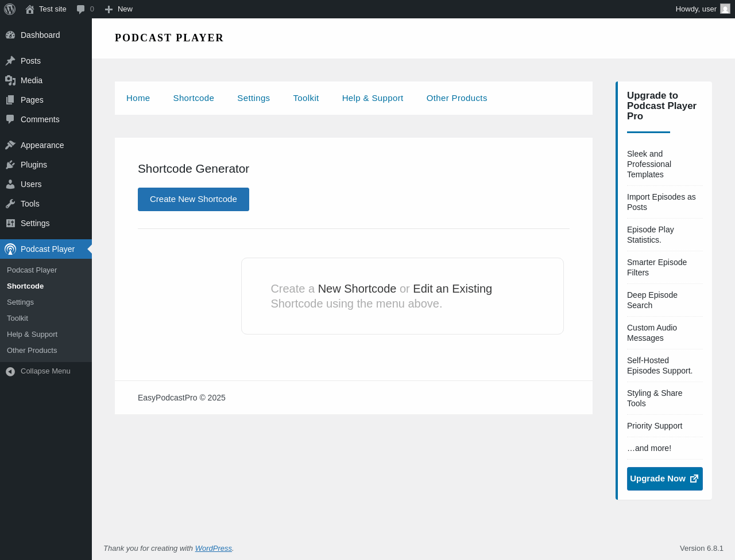735x560 pixels.
Task: Click the external link icon on Upgrade Now
Action: click(694, 479)
